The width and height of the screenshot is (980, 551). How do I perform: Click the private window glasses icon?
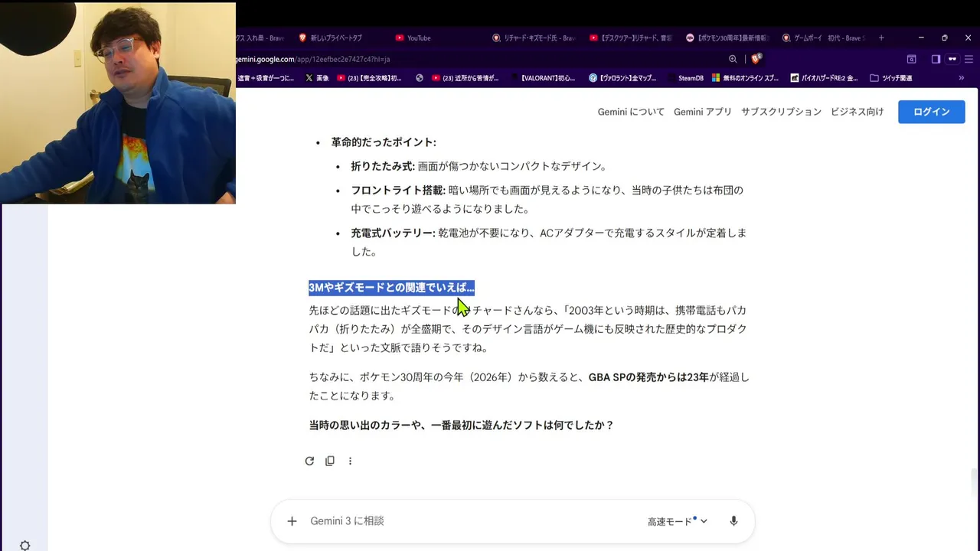[952, 59]
